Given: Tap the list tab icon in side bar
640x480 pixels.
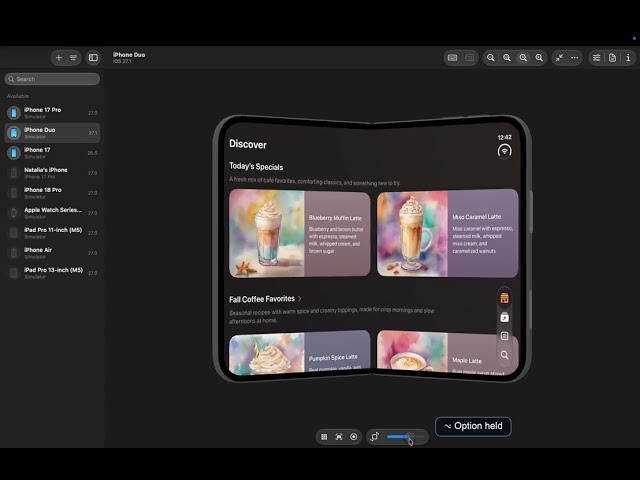Looking at the screenshot, I should pyautogui.click(x=504, y=336).
